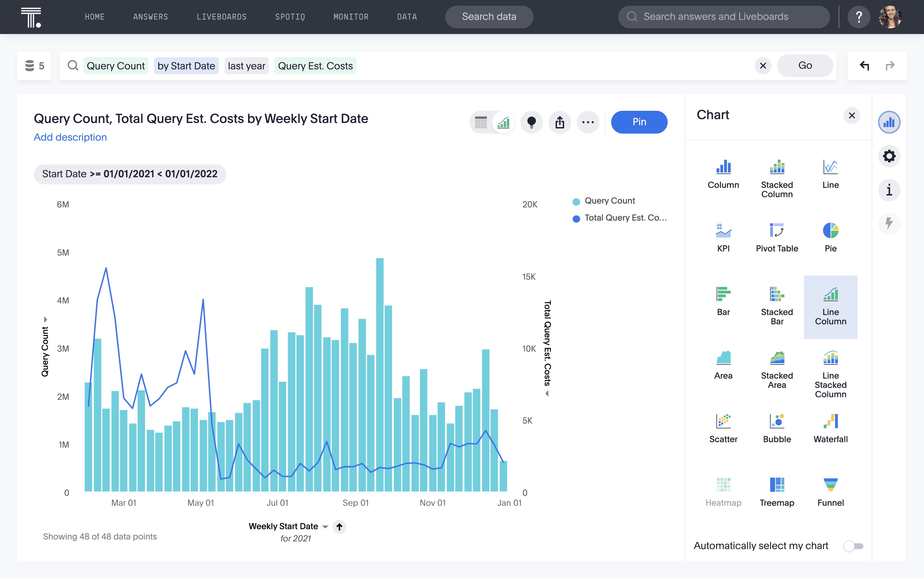Viewport: 924px width, 578px height.
Task: Expand Weekly Start Date dropdown arrow
Action: (x=325, y=527)
